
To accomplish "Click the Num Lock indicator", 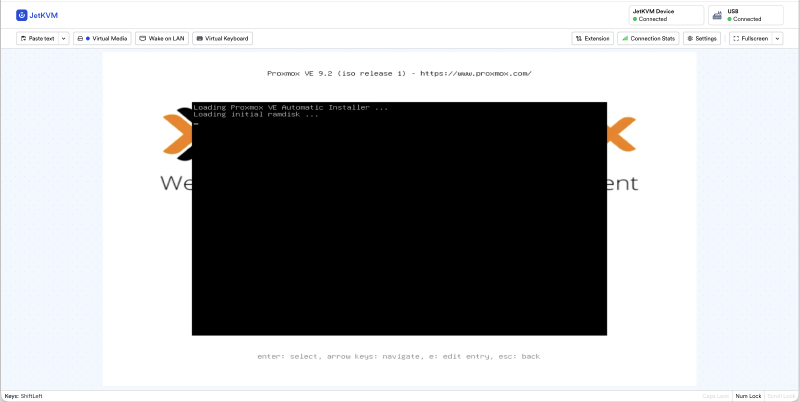I will pyautogui.click(x=748, y=396).
